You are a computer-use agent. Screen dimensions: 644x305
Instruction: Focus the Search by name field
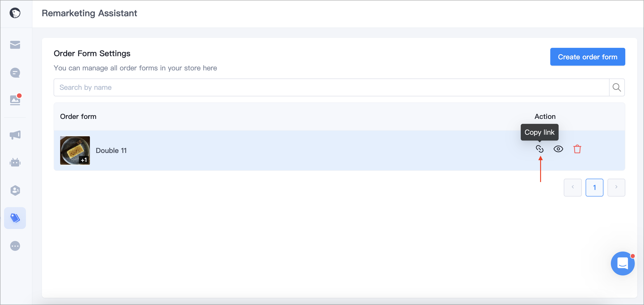click(x=331, y=87)
